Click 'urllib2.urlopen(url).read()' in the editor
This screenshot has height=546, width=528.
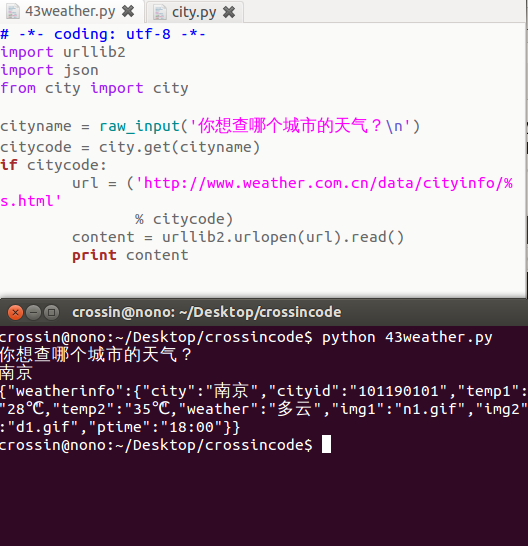pos(283,237)
